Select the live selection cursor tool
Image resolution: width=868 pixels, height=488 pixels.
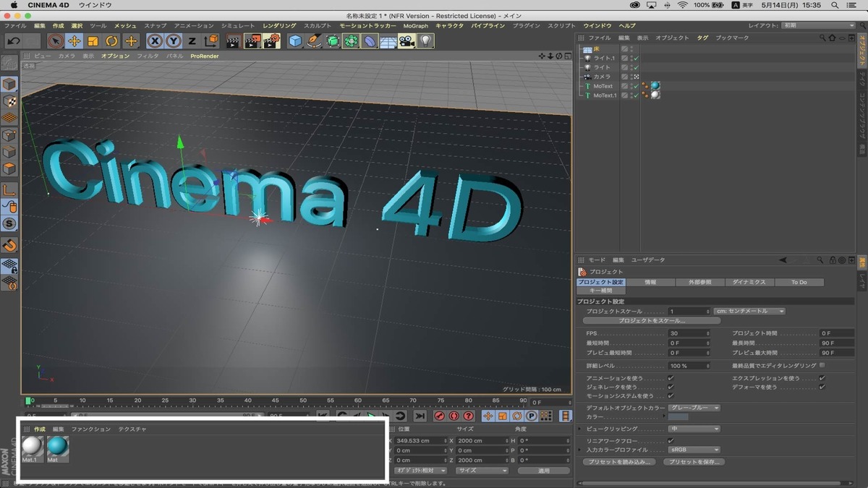click(56, 41)
